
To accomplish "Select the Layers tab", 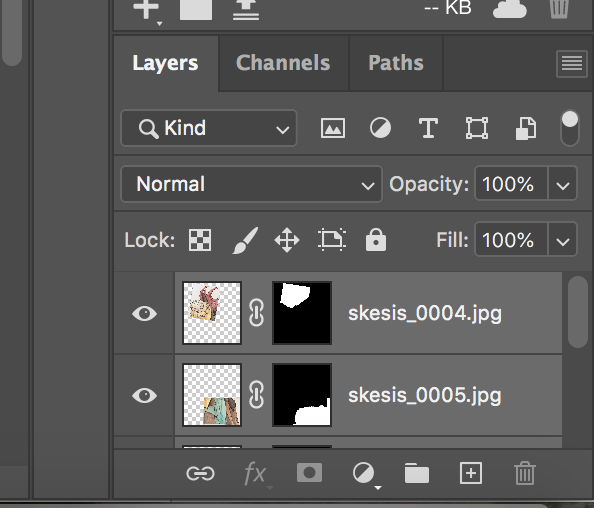I will (x=166, y=63).
